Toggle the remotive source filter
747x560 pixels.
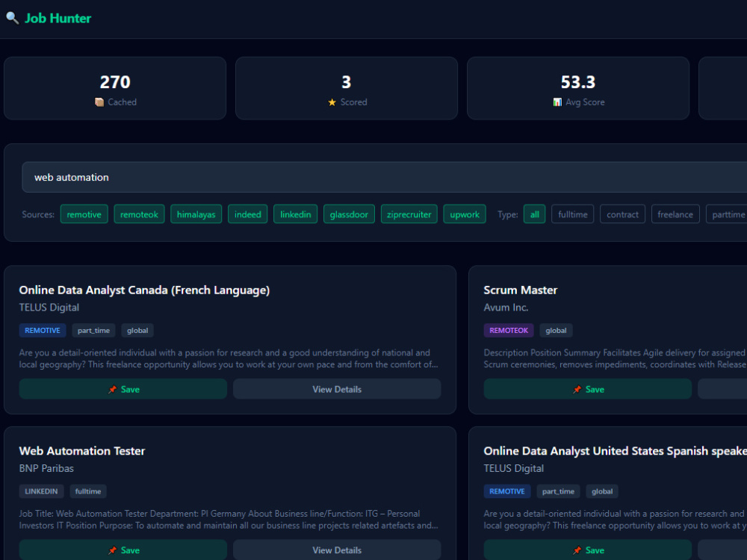(x=84, y=214)
